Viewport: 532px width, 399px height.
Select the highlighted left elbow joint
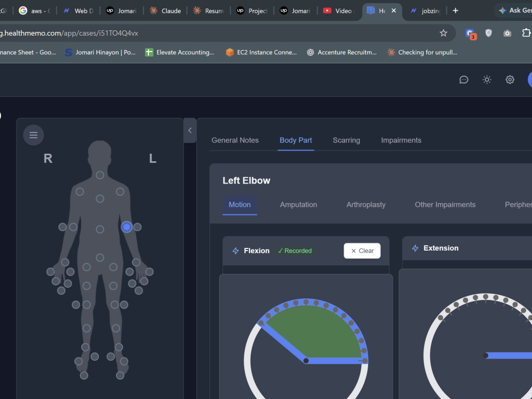click(127, 227)
